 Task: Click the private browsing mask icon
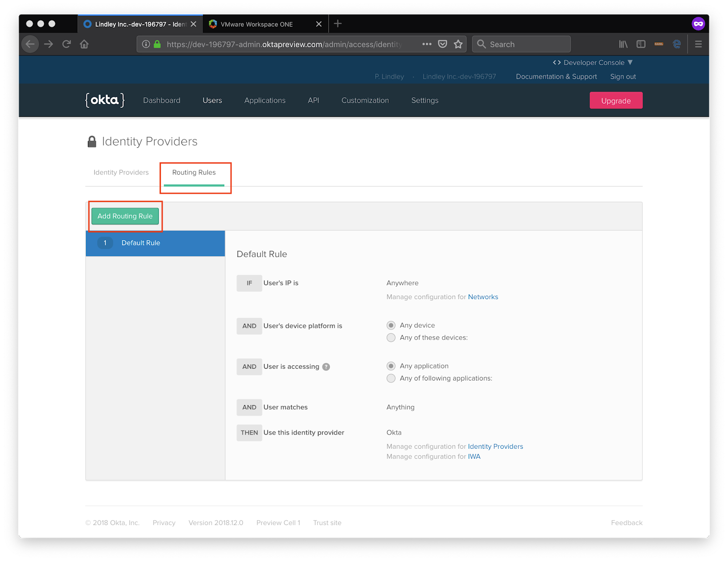(698, 24)
